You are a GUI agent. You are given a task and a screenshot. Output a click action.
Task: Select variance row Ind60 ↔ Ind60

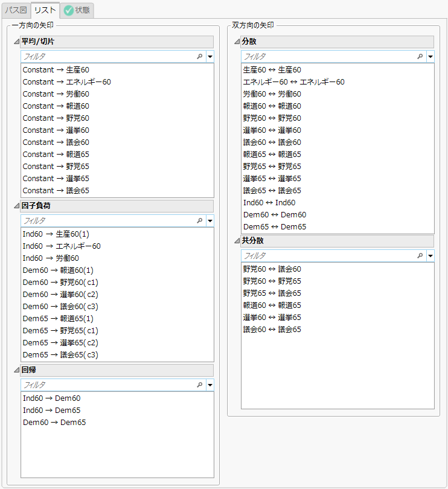click(338, 203)
